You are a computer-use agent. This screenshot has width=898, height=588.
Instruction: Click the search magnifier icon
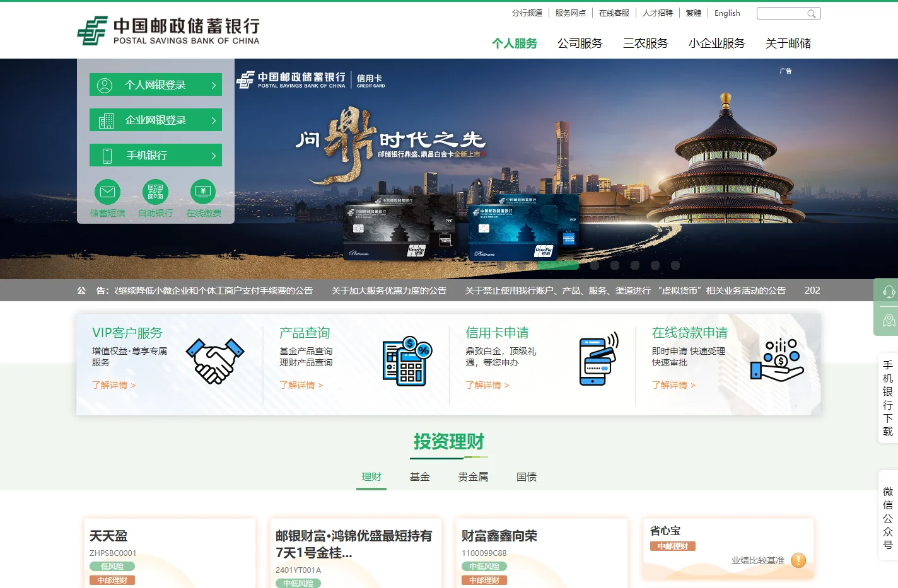point(812,14)
